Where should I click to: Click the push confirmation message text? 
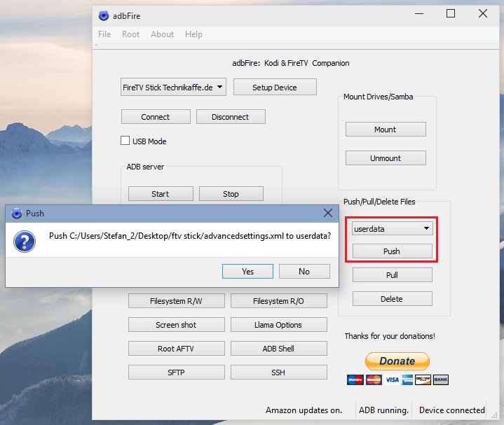click(x=190, y=236)
